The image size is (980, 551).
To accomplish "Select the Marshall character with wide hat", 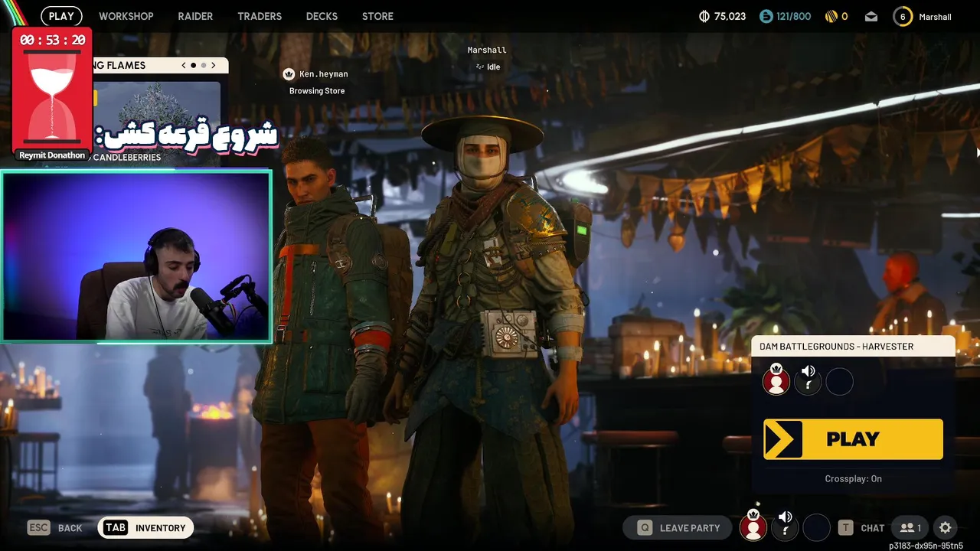I will click(490, 329).
